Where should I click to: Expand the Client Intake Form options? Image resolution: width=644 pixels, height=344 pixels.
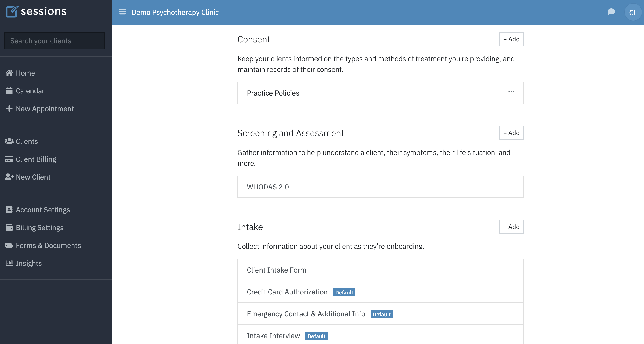pos(511,269)
